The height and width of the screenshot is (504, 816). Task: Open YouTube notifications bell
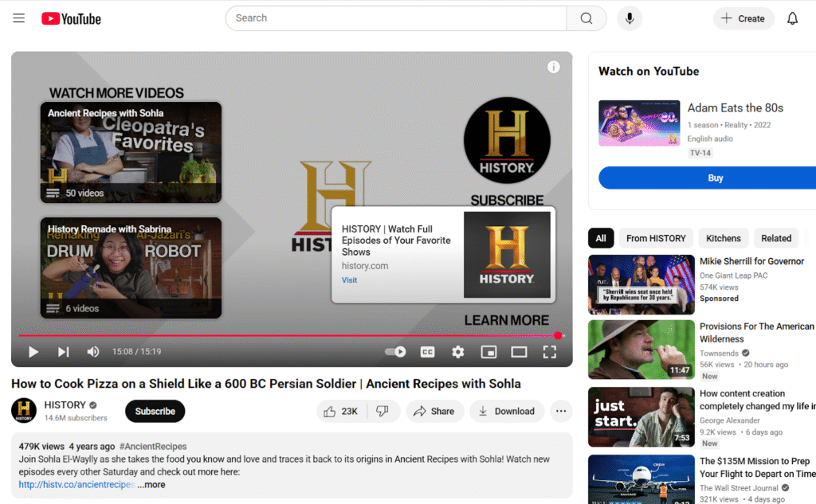(x=792, y=18)
